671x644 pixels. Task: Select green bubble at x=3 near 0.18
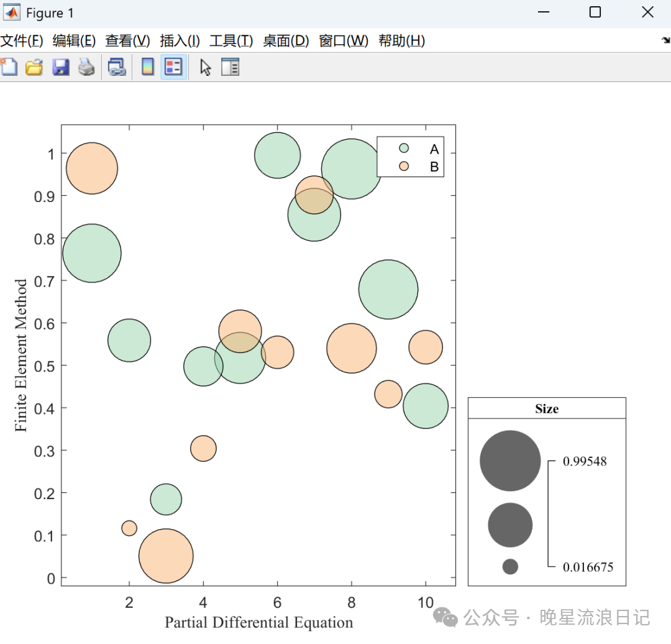click(166, 499)
